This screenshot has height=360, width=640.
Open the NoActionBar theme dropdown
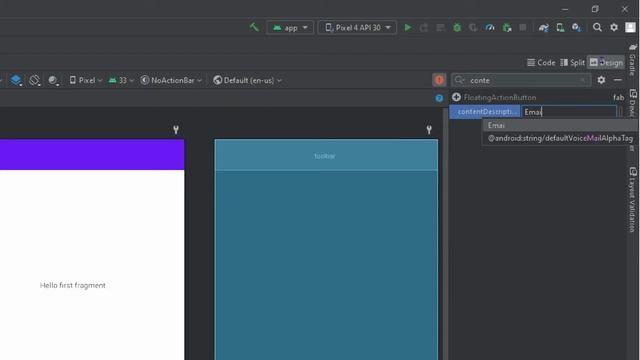coord(171,80)
